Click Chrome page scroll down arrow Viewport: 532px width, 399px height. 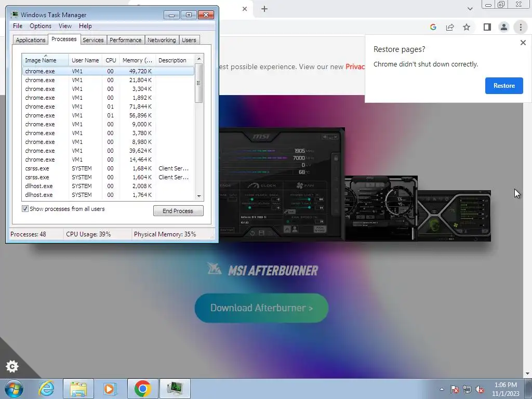pyautogui.click(x=528, y=374)
